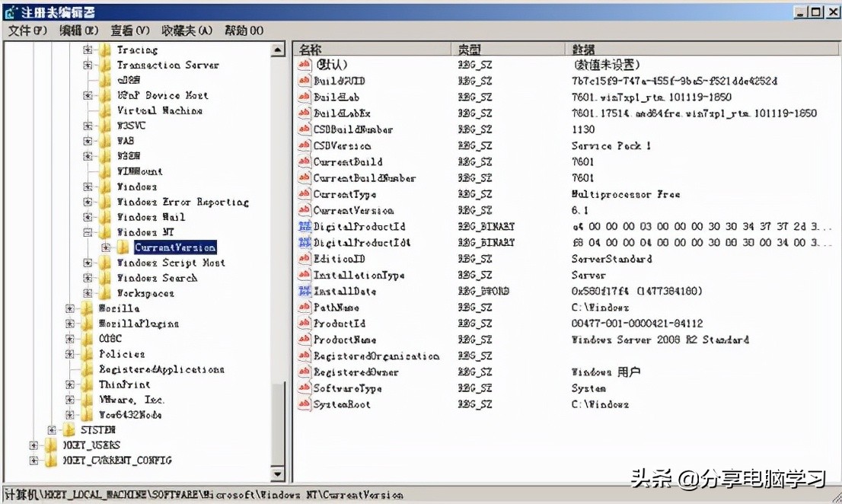This screenshot has width=842, height=504.
Task: Click the data Multiprocessor Free
Action: pyautogui.click(x=626, y=194)
